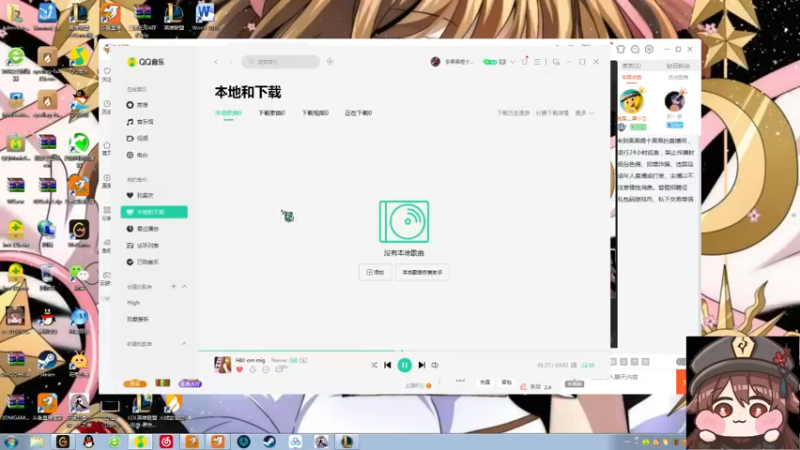Open the main menu hamburger icon

point(537,62)
